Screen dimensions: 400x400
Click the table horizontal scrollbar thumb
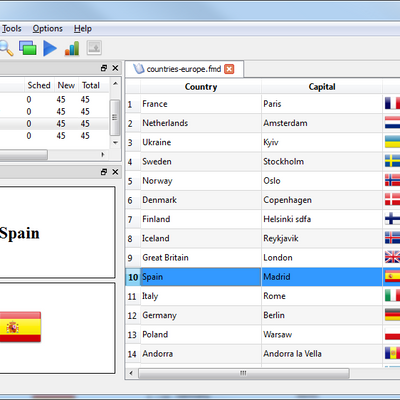coord(244,373)
